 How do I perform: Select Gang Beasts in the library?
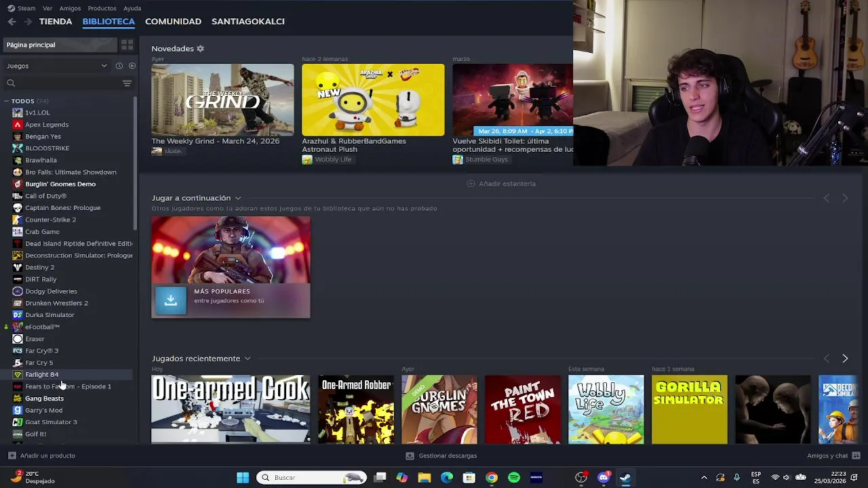click(44, 398)
